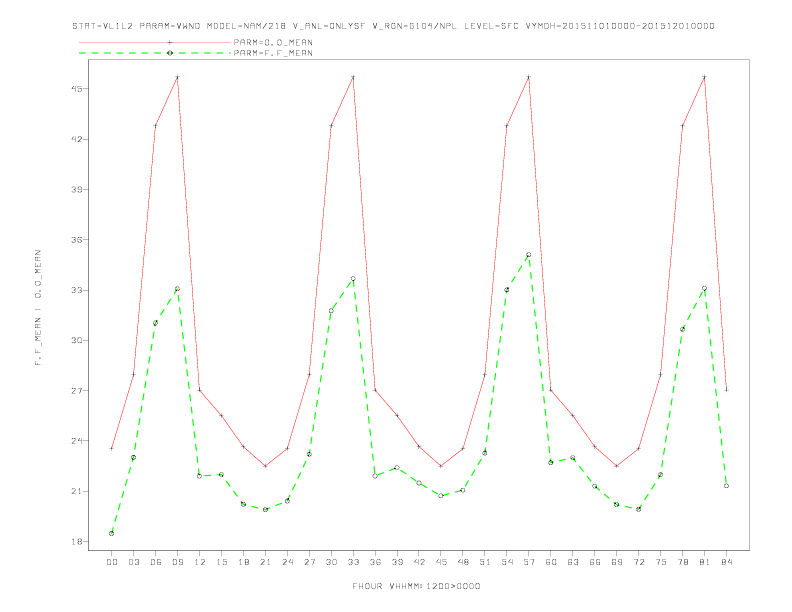Select y-axis tick label 27
Screen dimensions: 792x612
[77, 391]
